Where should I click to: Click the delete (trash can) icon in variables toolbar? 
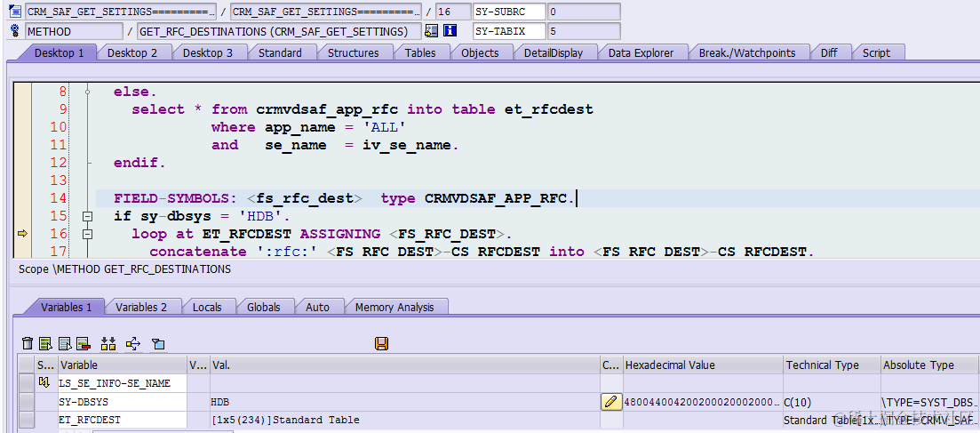[x=28, y=343]
